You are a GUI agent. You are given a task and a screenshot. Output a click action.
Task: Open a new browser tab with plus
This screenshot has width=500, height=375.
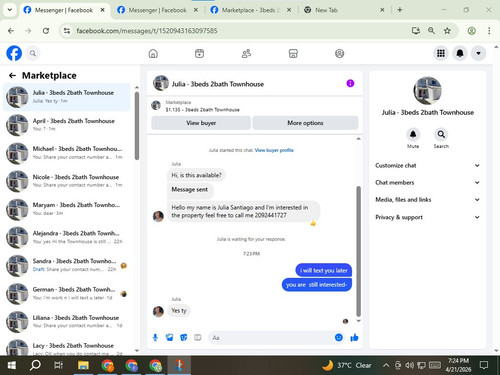[x=400, y=10]
